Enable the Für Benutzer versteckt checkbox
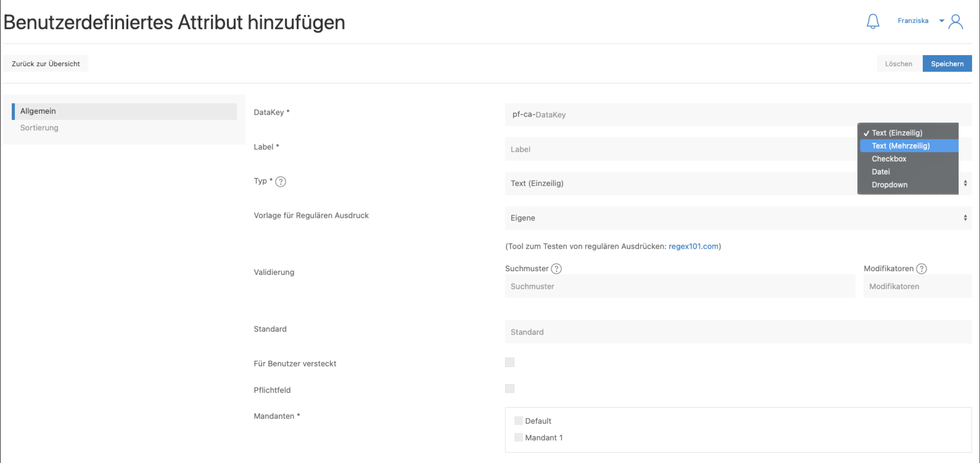The height and width of the screenshot is (463, 980). tap(509, 362)
